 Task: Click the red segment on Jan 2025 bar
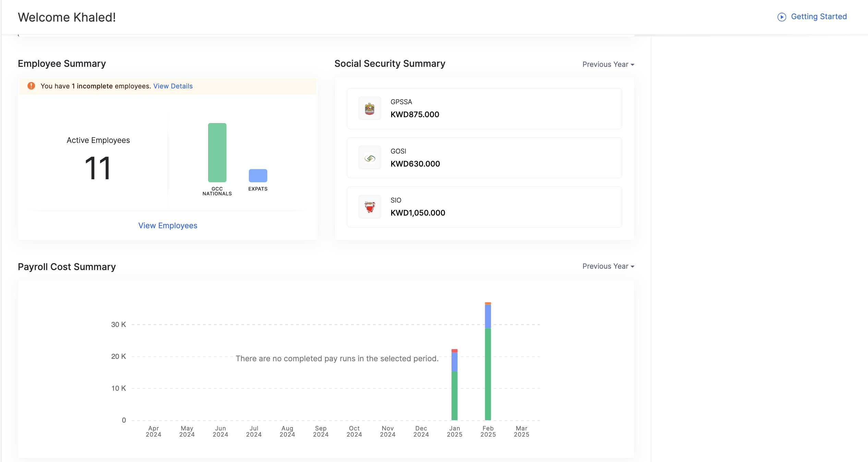click(455, 351)
